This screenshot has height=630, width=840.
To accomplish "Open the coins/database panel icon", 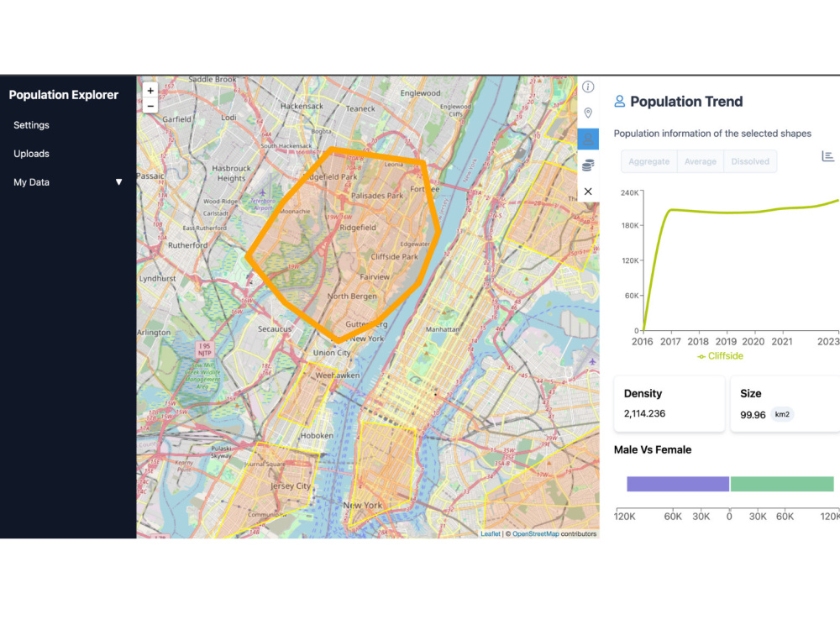I will (588, 165).
